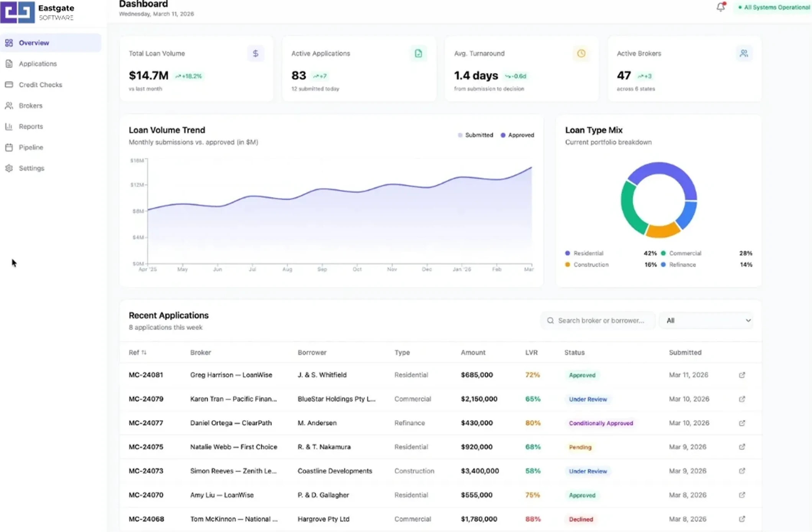Click the All Systems Operational status badge
812x532 pixels.
click(x=773, y=7)
